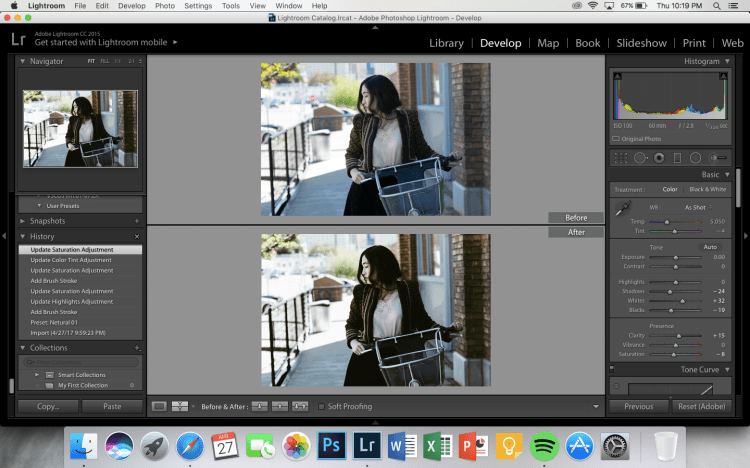
Task: Enable the Soft Proofing checkbox
Action: (x=321, y=406)
